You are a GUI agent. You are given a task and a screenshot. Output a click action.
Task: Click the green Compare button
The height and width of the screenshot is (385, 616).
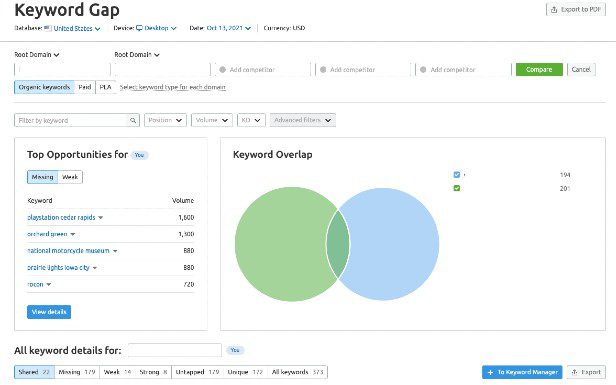pyautogui.click(x=539, y=70)
